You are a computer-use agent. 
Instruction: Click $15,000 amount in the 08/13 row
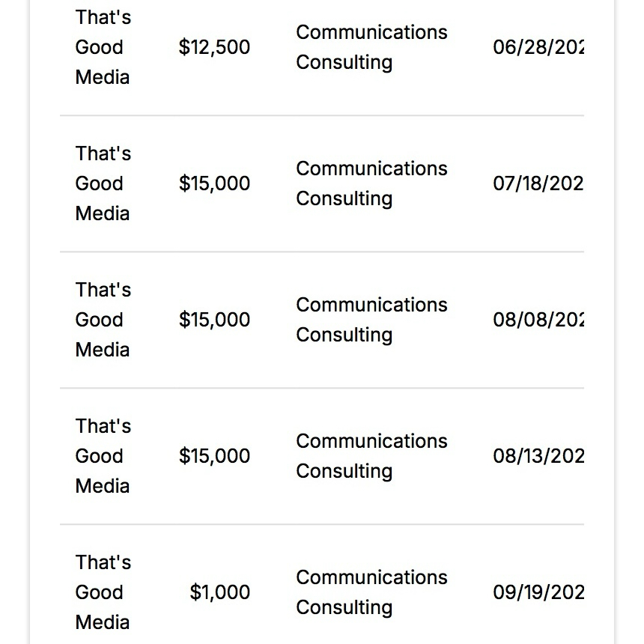pyautogui.click(x=214, y=456)
